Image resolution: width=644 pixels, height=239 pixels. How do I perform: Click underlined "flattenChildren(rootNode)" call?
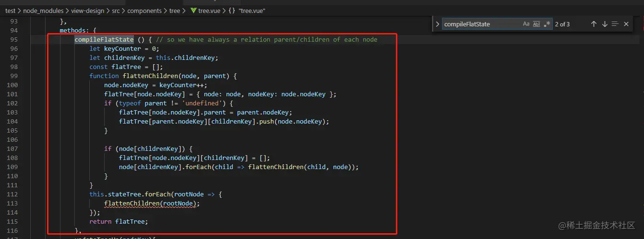150,203
